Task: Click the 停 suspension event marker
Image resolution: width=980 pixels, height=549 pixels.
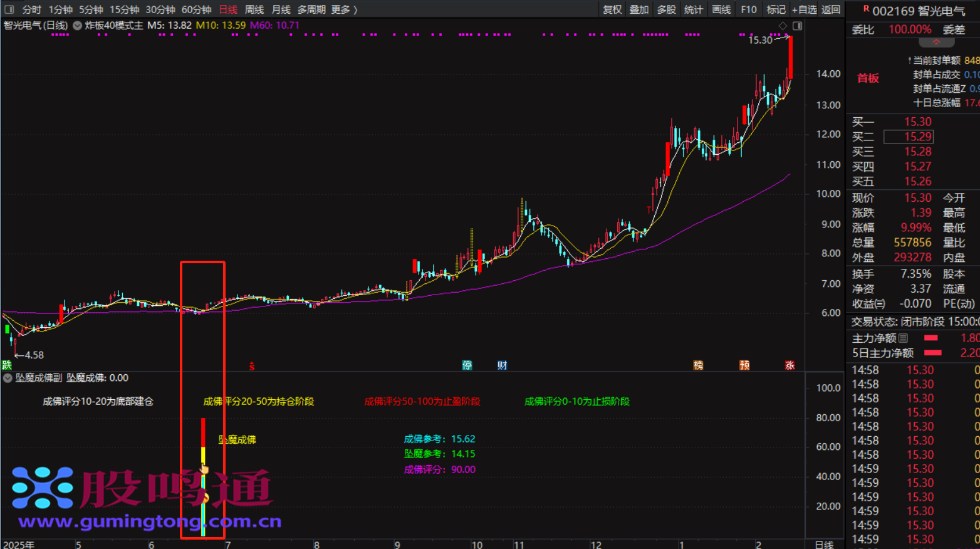Action: click(x=467, y=365)
